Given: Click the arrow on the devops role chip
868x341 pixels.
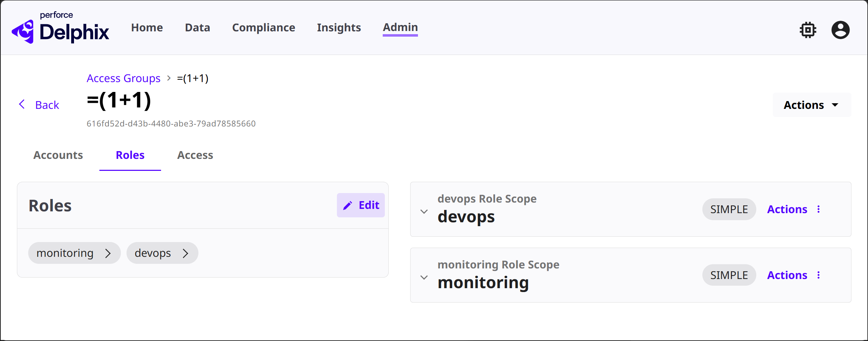Looking at the screenshot, I should pyautogui.click(x=186, y=253).
